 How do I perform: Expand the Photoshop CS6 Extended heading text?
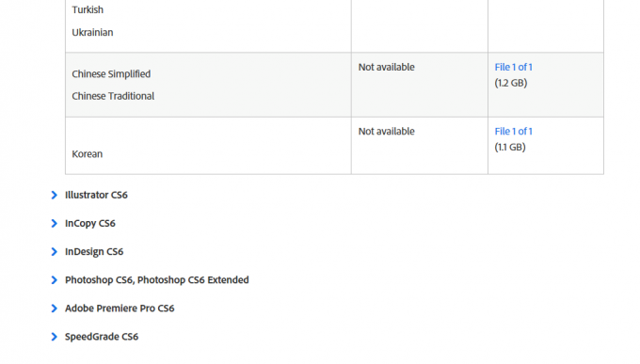pyautogui.click(x=157, y=280)
